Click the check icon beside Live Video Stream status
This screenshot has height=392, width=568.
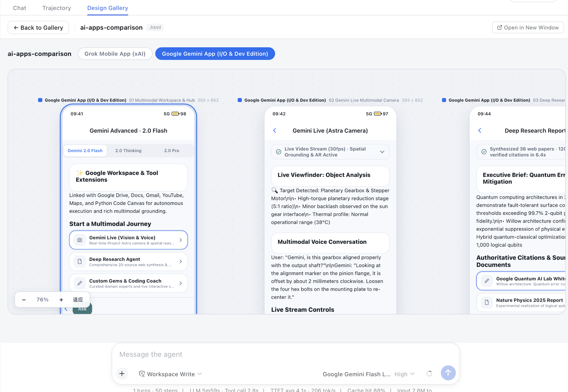click(279, 152)
